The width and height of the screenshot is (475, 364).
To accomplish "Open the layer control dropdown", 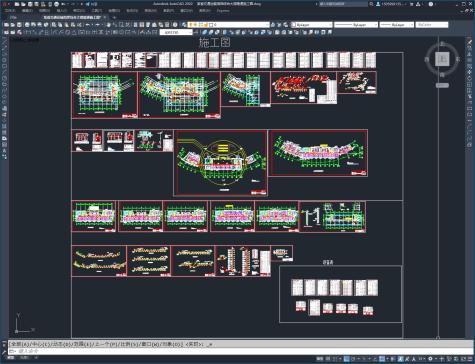I will coord(229,25).
